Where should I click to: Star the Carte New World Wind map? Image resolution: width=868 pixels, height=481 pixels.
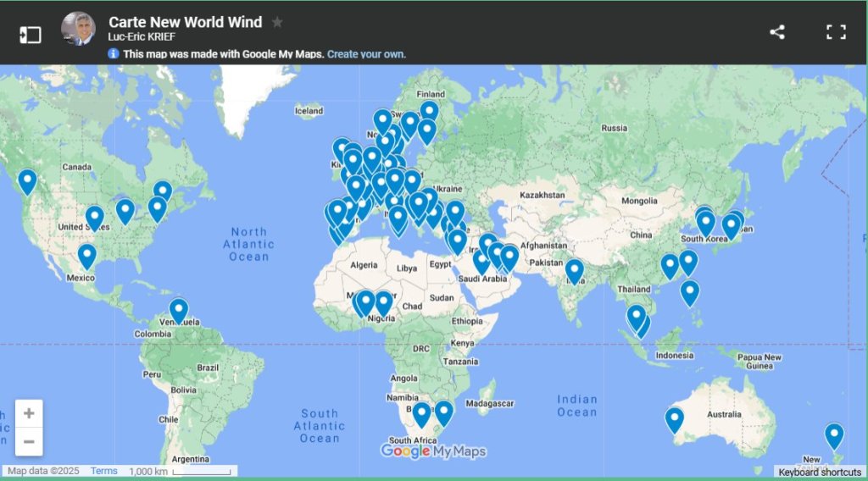click(277, 23)
